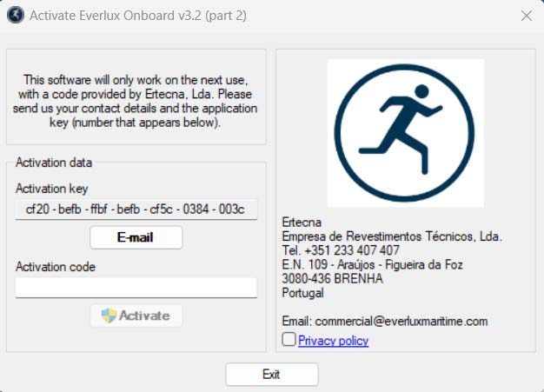Click the instruction paragraph about Ertecna code

pos(136,101)
